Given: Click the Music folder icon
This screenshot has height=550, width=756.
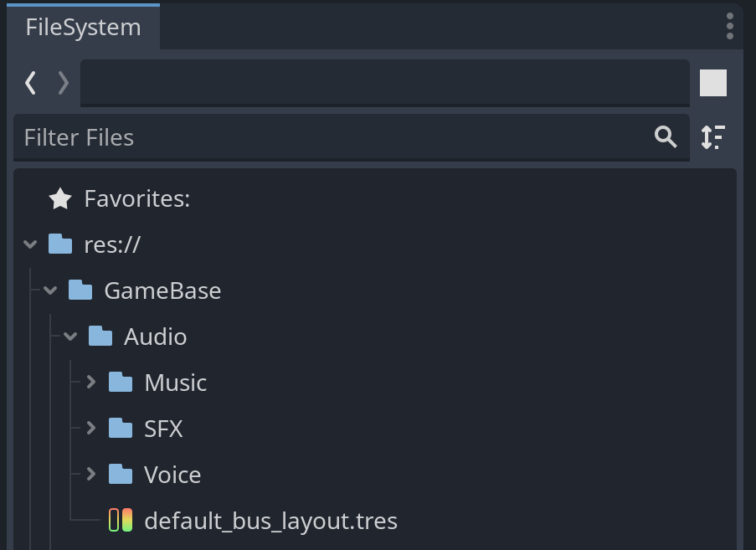Looking at the screenshot, I should (x=121, y=383).
